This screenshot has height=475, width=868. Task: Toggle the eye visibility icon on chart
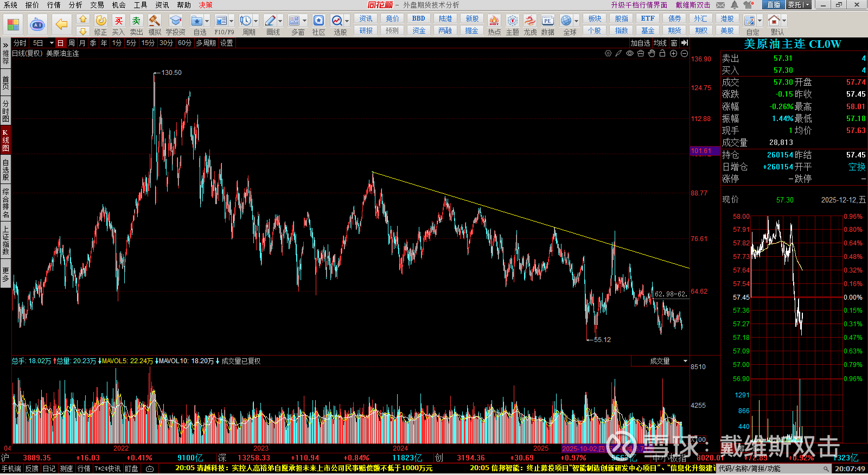coord(630,53)
